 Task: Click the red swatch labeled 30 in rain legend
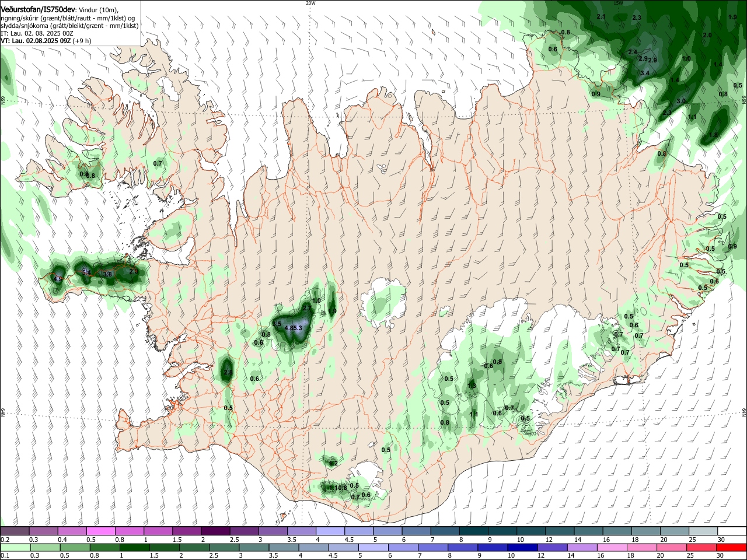click(732, 547)
